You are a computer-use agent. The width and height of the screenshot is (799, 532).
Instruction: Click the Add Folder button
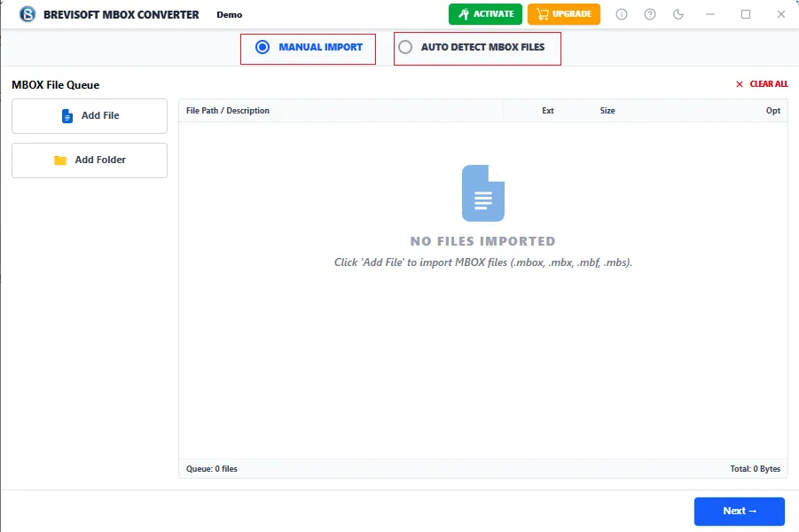[90, 160]
